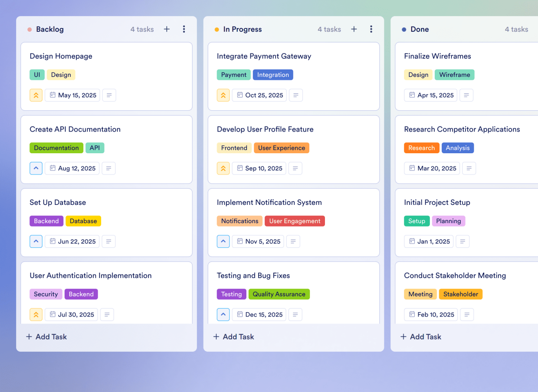This screenshot has width=538, height=392.
Task: Open the Dec 15, 2025 due date
Action: coord(259,314)
